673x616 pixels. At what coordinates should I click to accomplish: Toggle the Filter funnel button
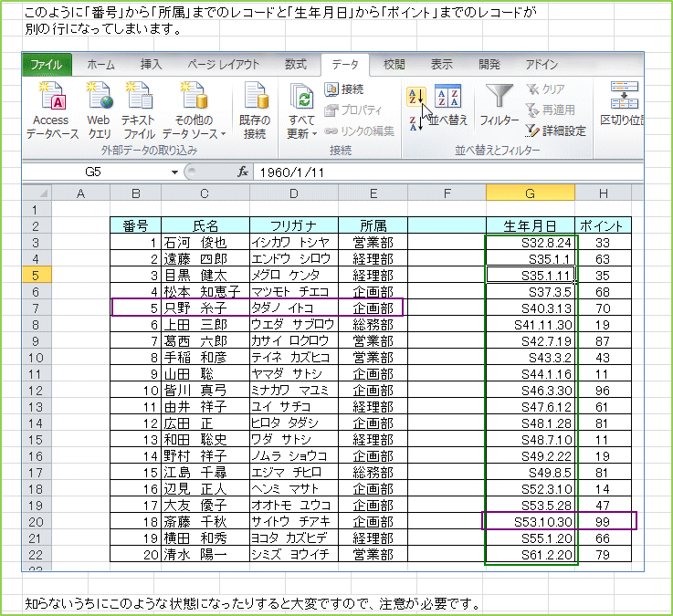[499, 103]
